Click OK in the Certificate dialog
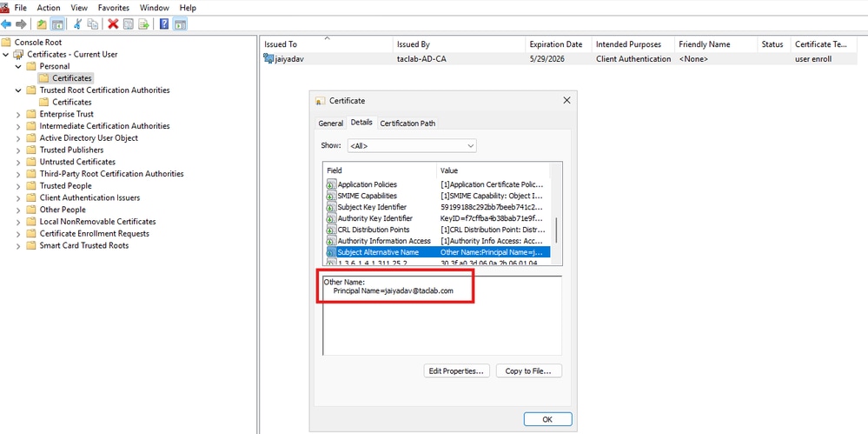This screenshot has width=868, height=434. click(x=547, y=419)
